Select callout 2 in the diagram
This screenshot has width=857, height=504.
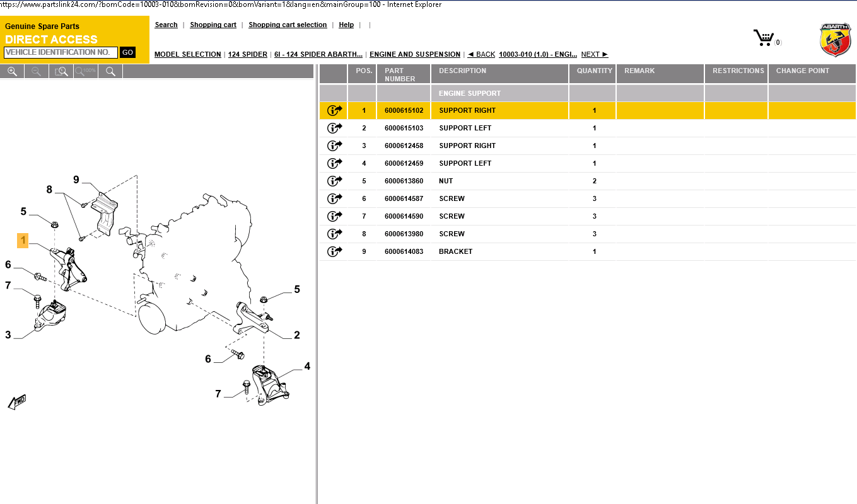tap(296, 335)
